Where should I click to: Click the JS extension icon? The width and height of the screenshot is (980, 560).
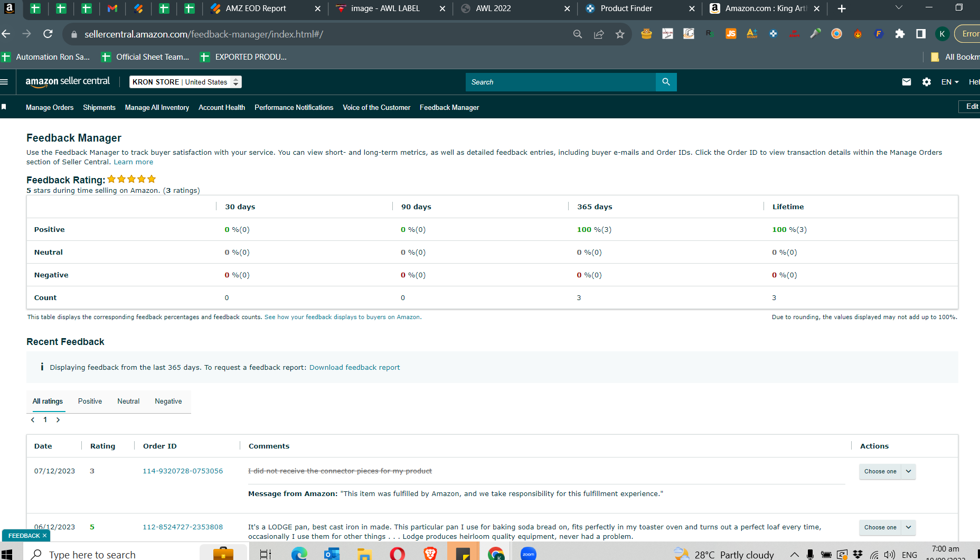click(x=731, y=34)
